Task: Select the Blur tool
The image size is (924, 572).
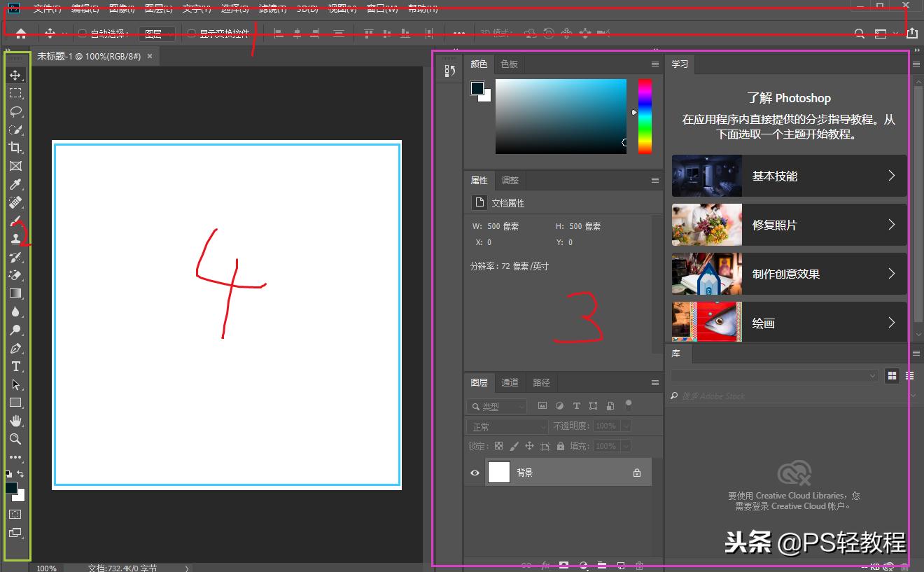Action: pyautogui.click(x=15, y=312)
